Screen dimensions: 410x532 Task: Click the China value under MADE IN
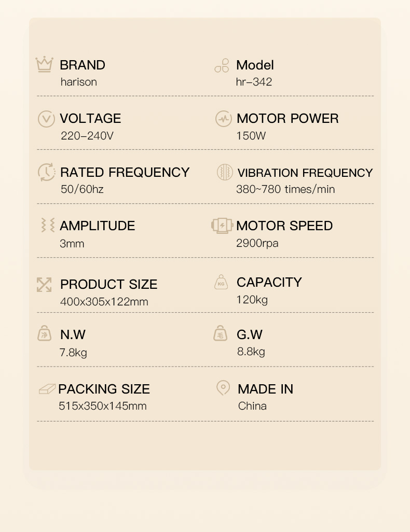pyautogui.click(x=252, y=406)
